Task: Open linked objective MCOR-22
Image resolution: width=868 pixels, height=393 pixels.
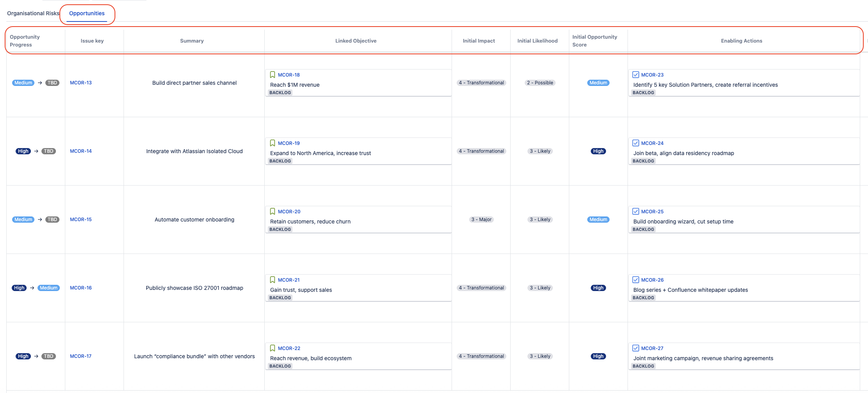Action: 289,348
